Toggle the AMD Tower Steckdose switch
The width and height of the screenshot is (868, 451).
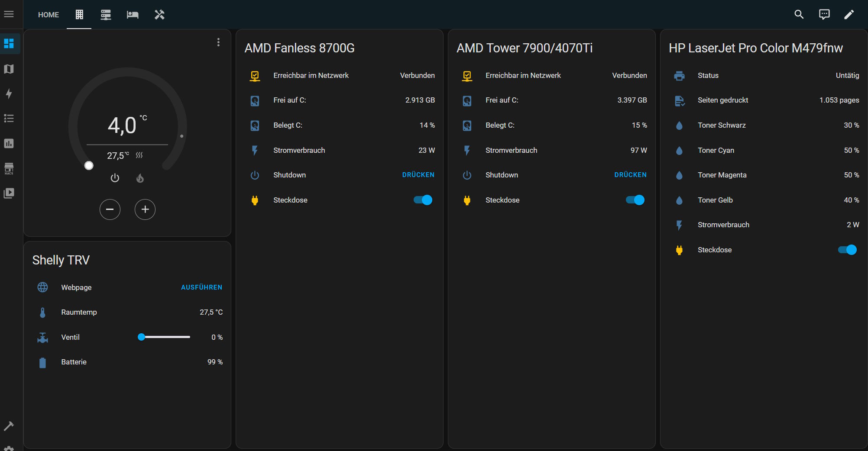635,200
